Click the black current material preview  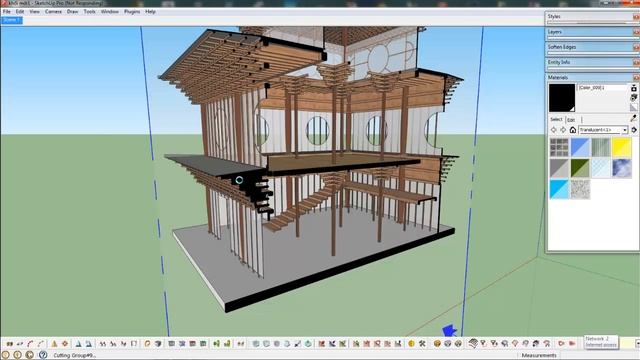pyautogui.click(x=562, y=98)
